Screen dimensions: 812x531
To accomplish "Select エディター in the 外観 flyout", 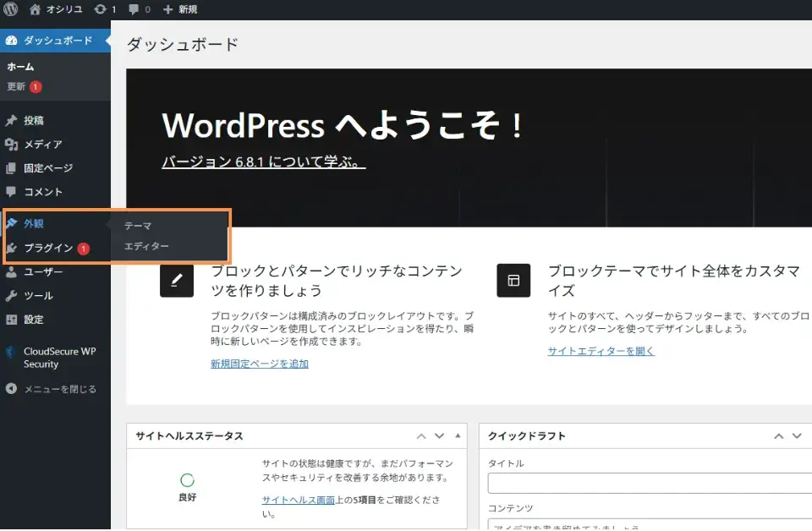I will tap(146, 246).
